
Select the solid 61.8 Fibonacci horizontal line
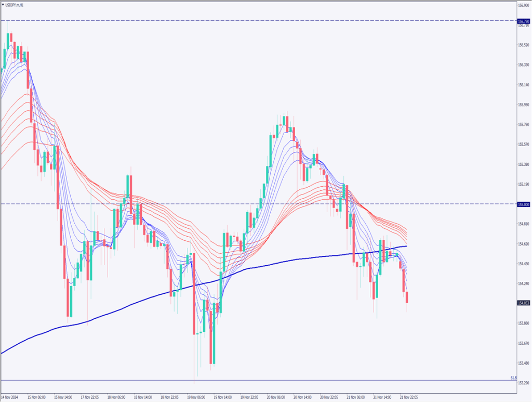260,380
